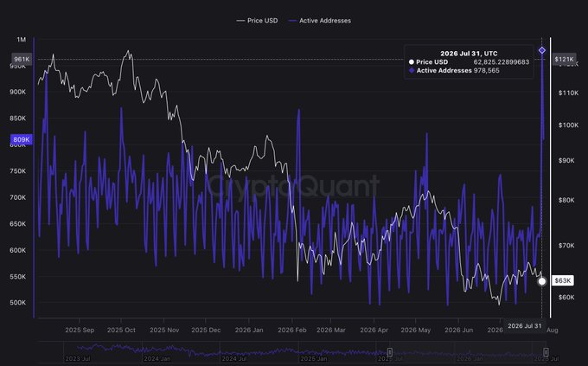Screen dimensions: 588x366
Task: Click the 2025 Nov axis label
Action: [164, 330]
